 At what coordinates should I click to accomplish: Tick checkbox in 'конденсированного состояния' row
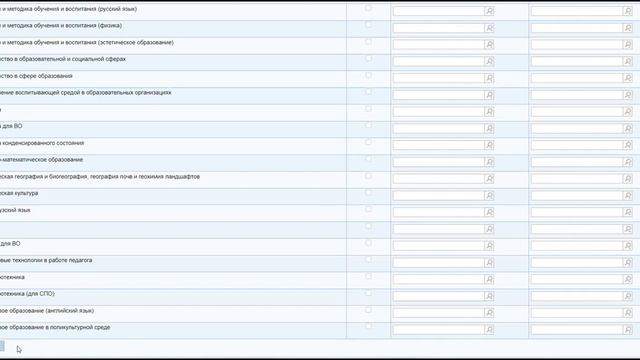(368, 142)
